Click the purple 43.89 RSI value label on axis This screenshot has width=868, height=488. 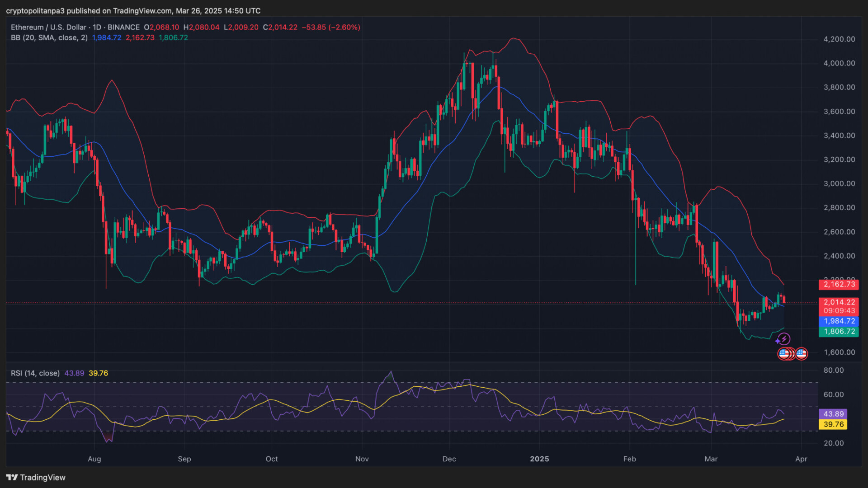[833, 414]
